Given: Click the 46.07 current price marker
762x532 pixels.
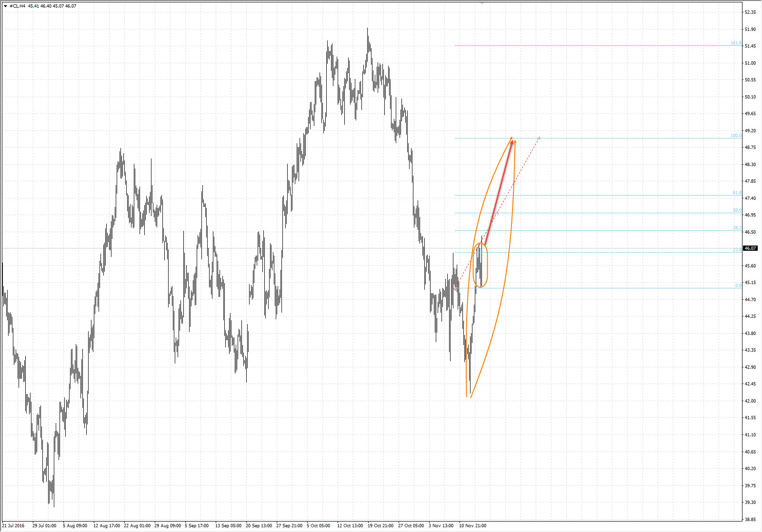Looking at the screenshot, I should (x=750, y=248).
